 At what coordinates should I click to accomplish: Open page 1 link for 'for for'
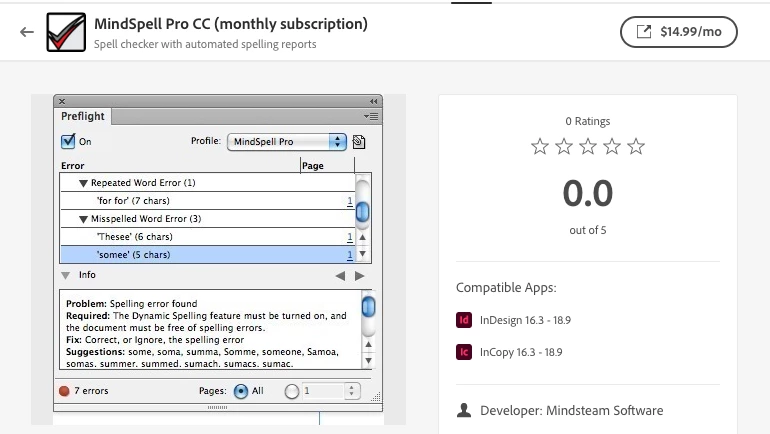pyautogui.click(x=350, y=201)
